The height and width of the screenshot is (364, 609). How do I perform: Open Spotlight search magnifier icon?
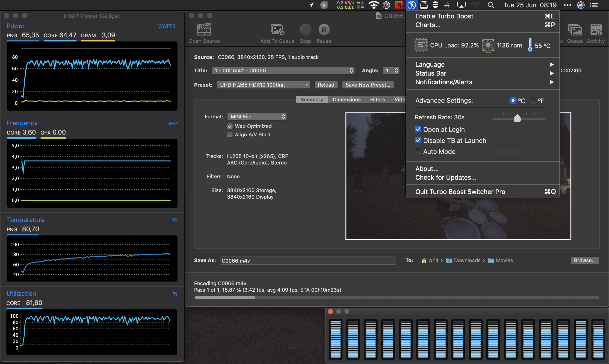pyautogui.click(x=491, y=5)
